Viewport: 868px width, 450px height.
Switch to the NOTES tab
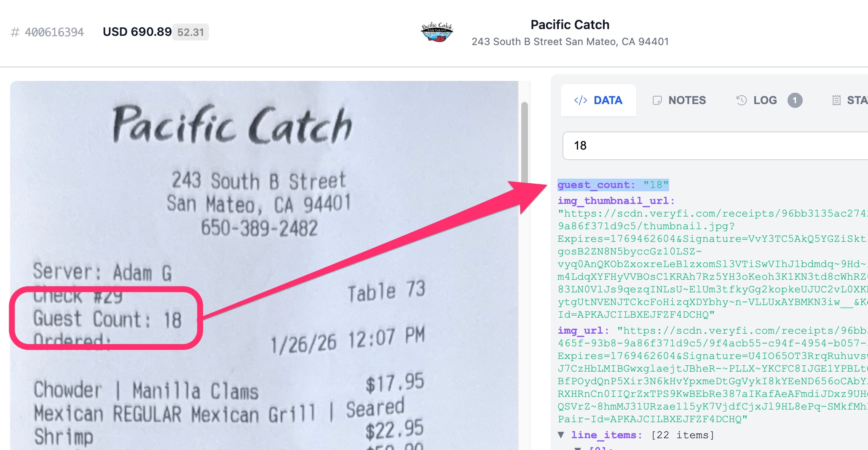point(679,100)
